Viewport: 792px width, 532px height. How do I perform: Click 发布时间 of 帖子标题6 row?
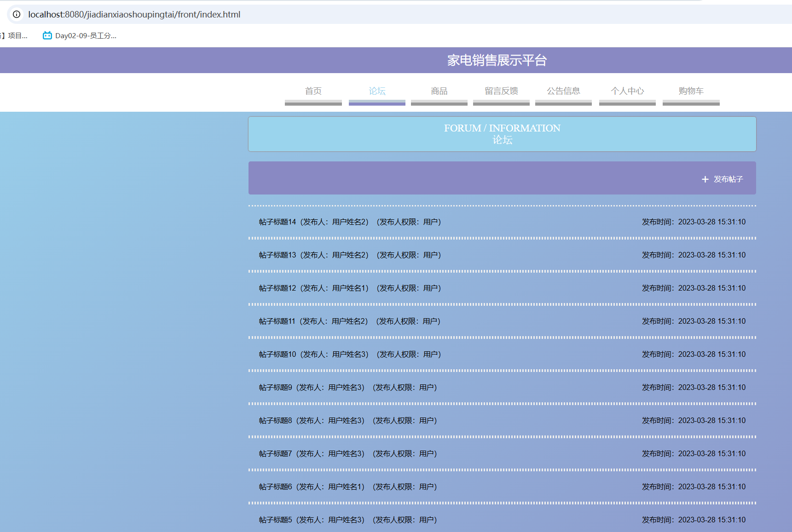click(694, 487)
